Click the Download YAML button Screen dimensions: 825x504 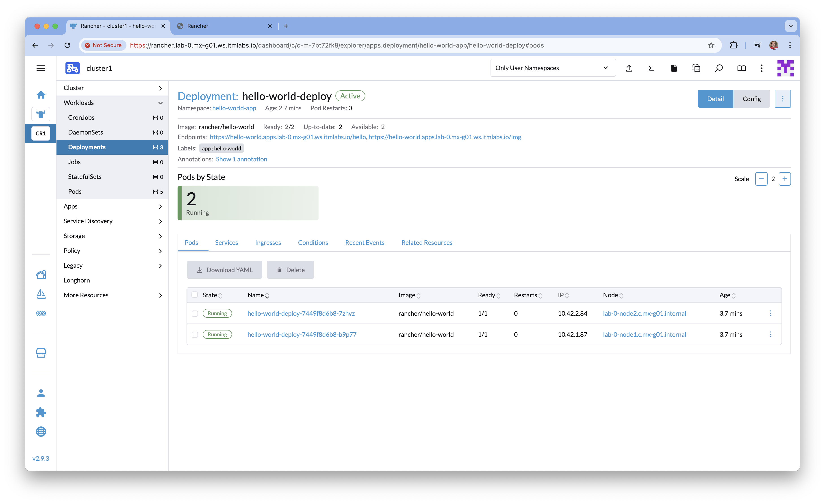[x=224, y=270]
